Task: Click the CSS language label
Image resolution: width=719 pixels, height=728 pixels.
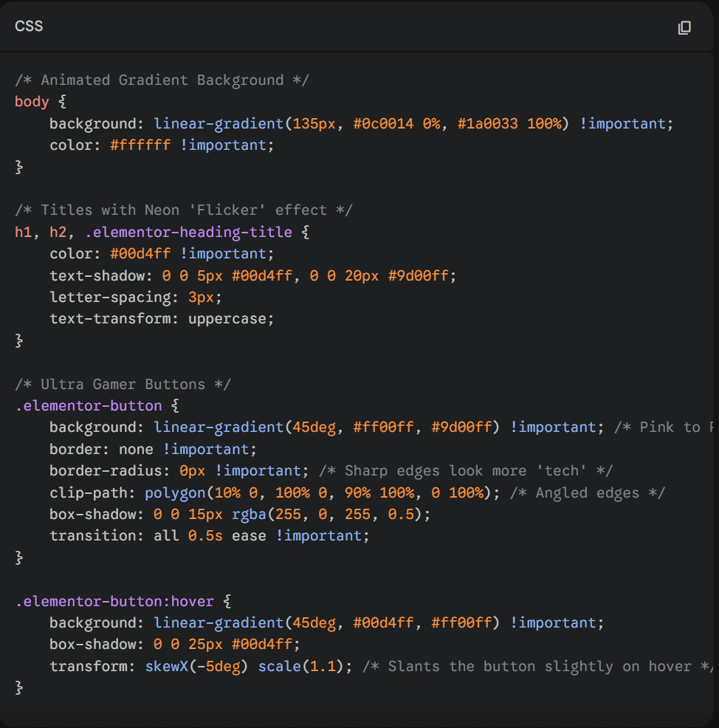Action: (29, 27)
